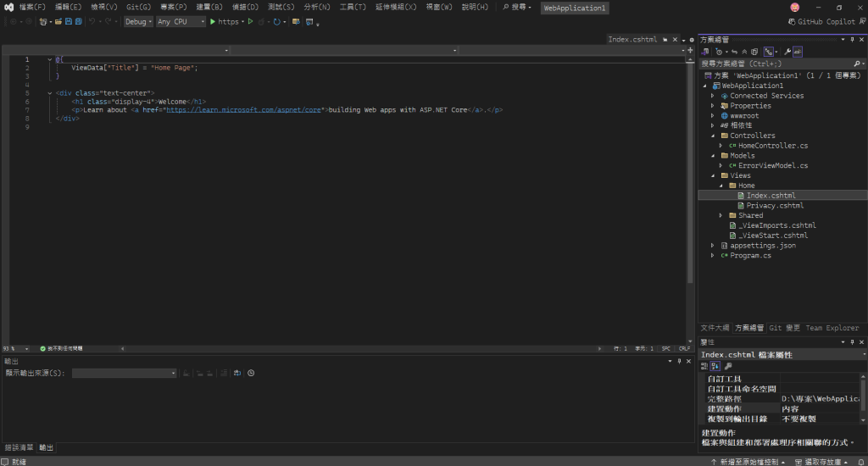Toggle Track Active Item button in Solution Explorer
Image resolution: width=868 pixels, height=466 pixels.
pos(768,52)
